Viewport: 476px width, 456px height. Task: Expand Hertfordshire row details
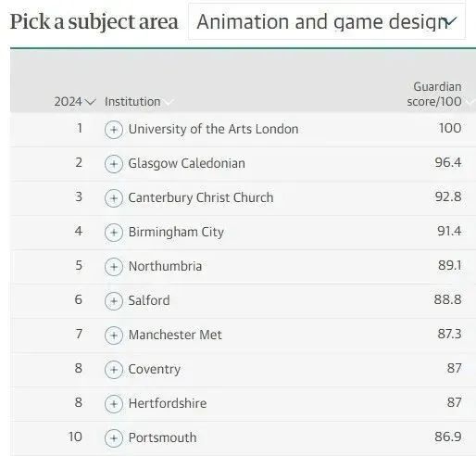[x=114, y=404]
